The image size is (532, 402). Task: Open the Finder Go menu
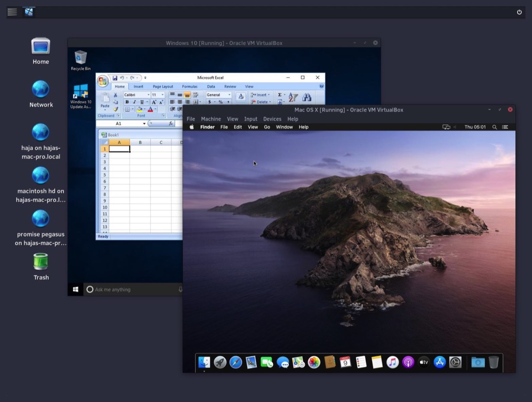[x=267, y=127]
